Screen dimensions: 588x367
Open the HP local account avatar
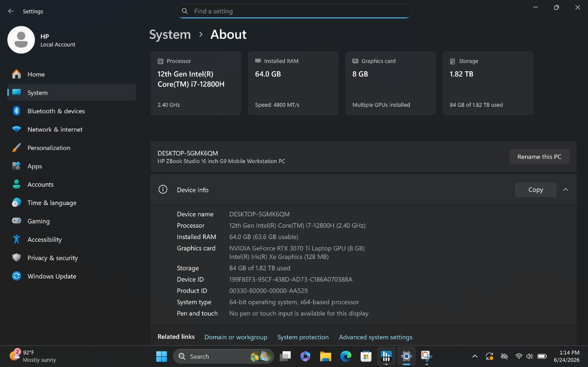point(21,40)
